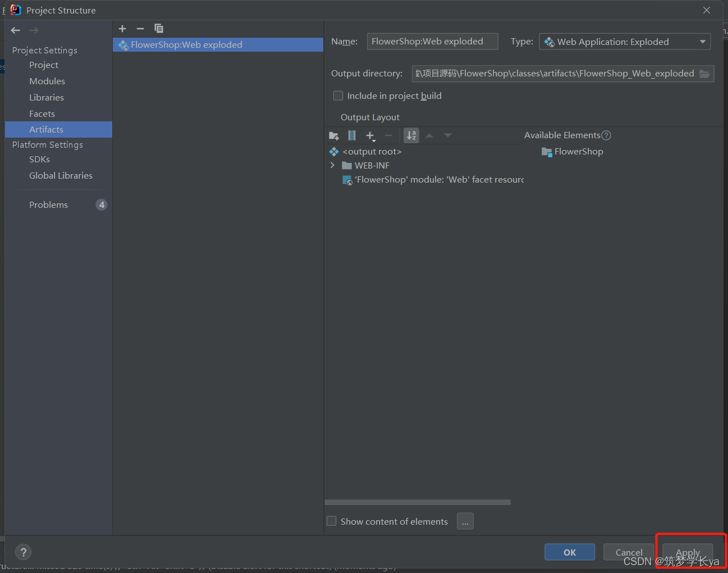Open the Modules settings page
Image resolution: width=728 pixels, height=573 pixels.
coord(47,81)
